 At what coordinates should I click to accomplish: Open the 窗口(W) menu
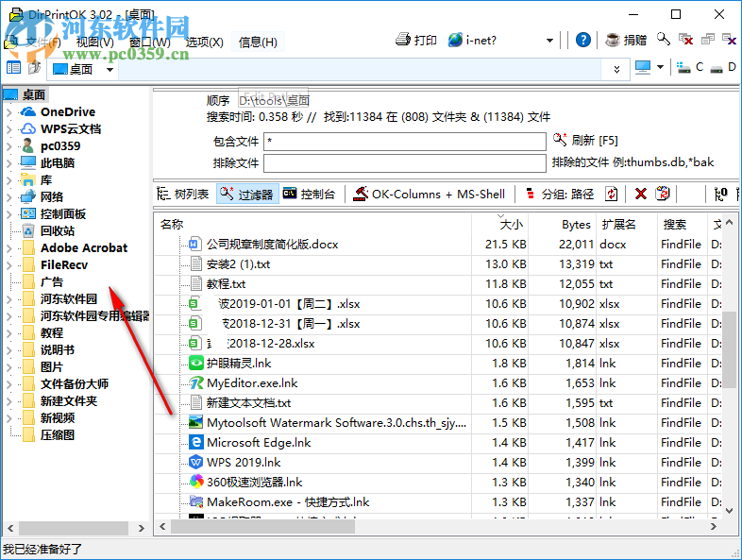(149, 42)
